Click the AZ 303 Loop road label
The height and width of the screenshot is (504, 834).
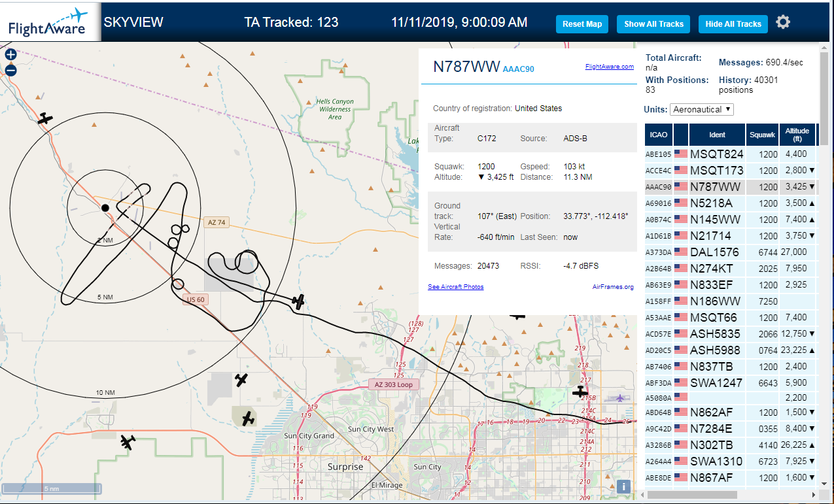pos(393,384)
